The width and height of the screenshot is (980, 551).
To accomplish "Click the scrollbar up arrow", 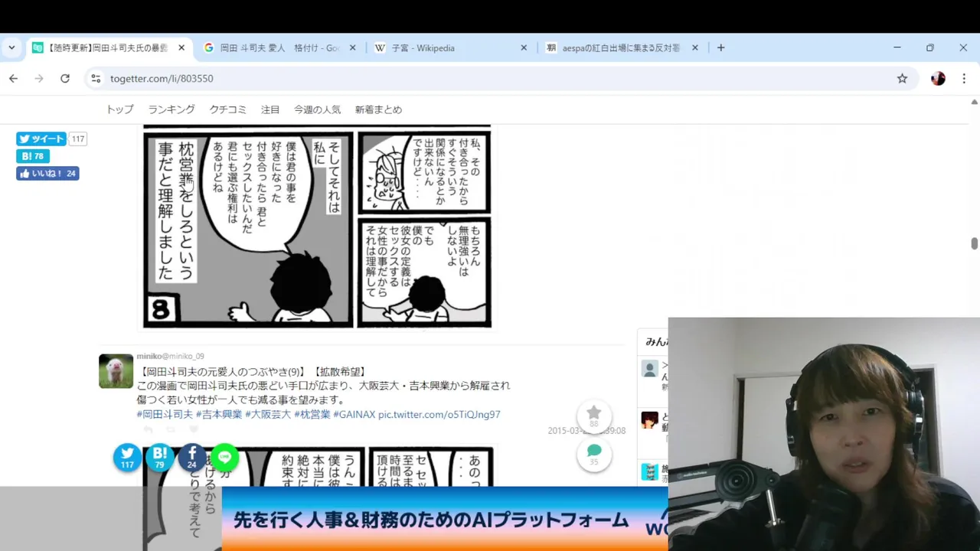I will [974, 101].
